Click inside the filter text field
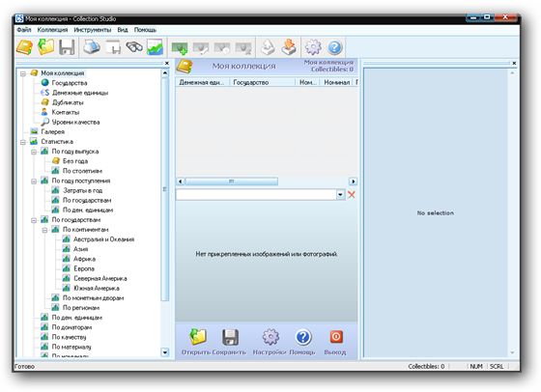The width and height of the screenshot is (541, 392). point(256,194)
